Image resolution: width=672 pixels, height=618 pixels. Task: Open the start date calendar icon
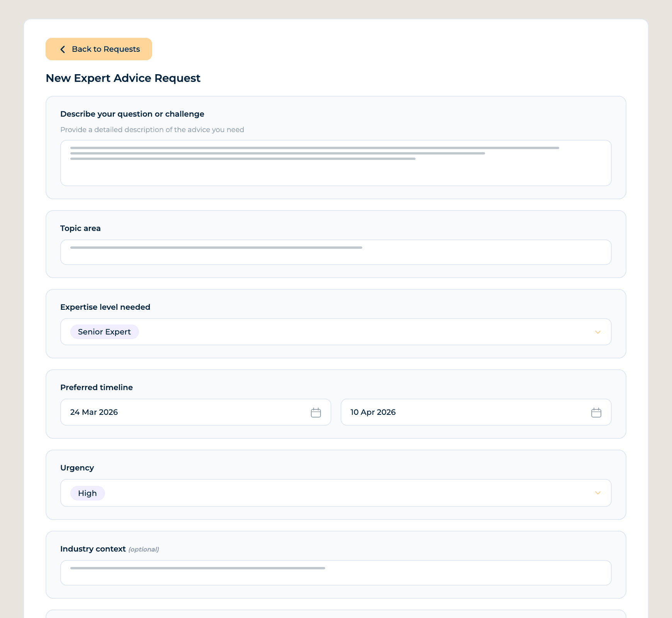316,413
